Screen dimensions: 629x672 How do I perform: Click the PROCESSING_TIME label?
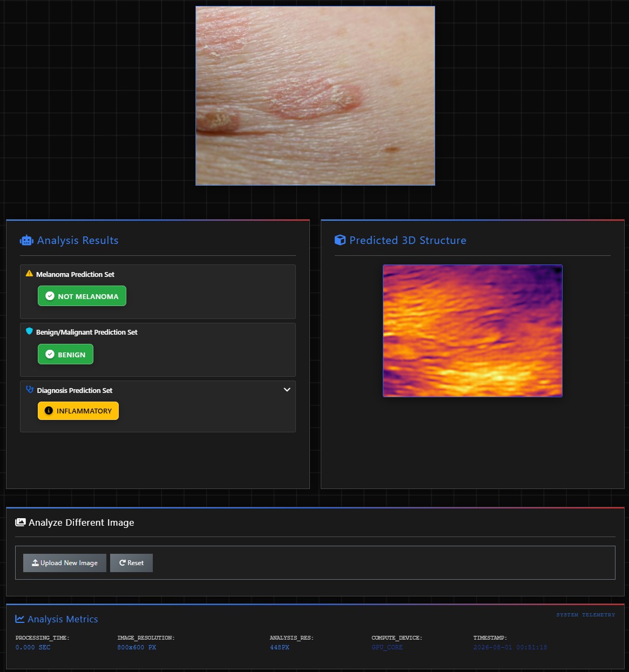(x=43, y=637)
